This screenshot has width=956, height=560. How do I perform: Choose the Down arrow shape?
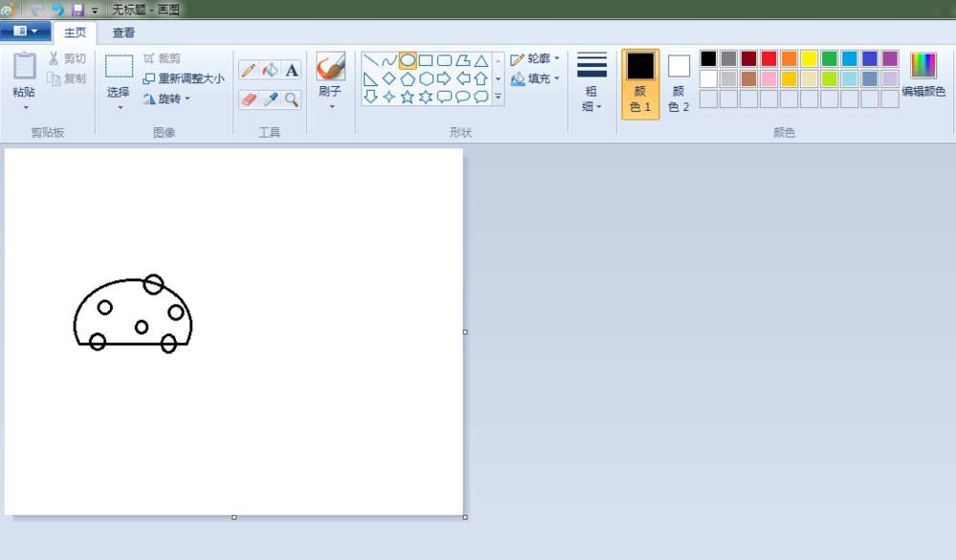[371, 97]
